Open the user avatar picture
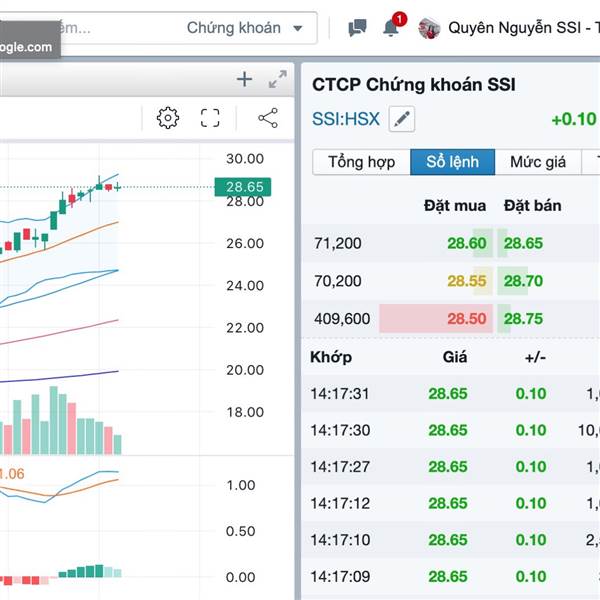 429,28
